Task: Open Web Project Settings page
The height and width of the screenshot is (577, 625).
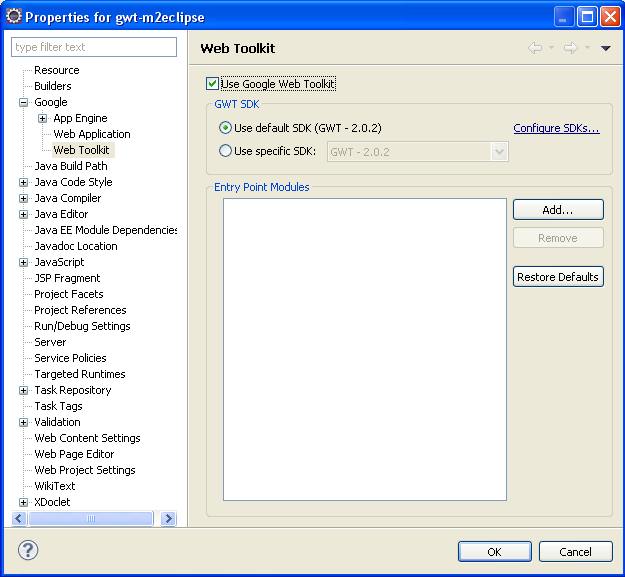Action: [x=85, y=470]
